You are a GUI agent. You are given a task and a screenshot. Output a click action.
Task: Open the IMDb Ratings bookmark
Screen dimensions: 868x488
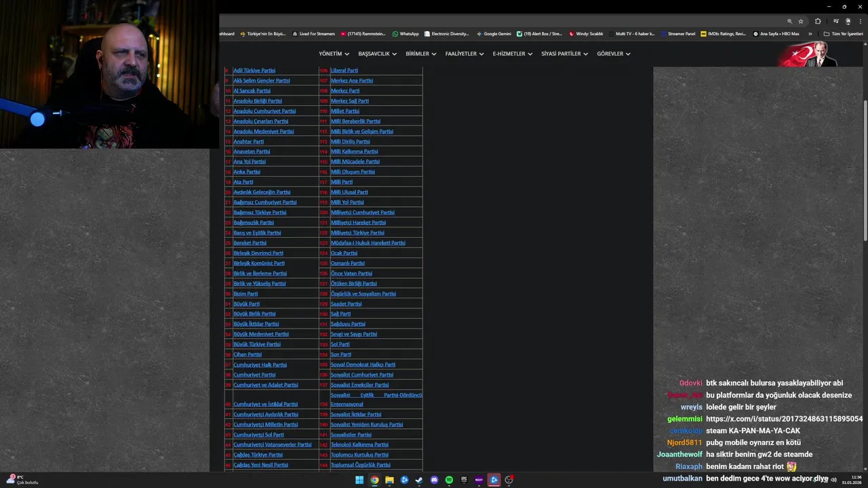click(x=724, y=34)
